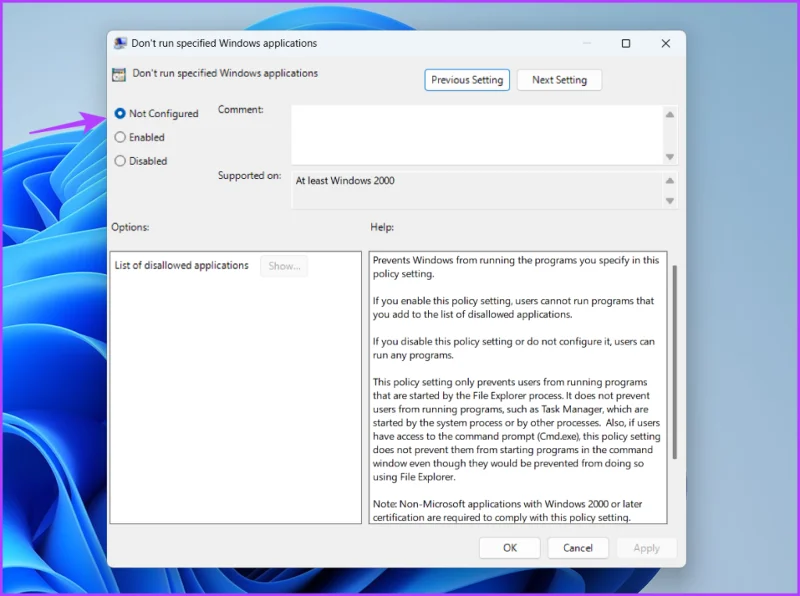
Task: Click the 'Supported on:' label
Action: [249, 176]
